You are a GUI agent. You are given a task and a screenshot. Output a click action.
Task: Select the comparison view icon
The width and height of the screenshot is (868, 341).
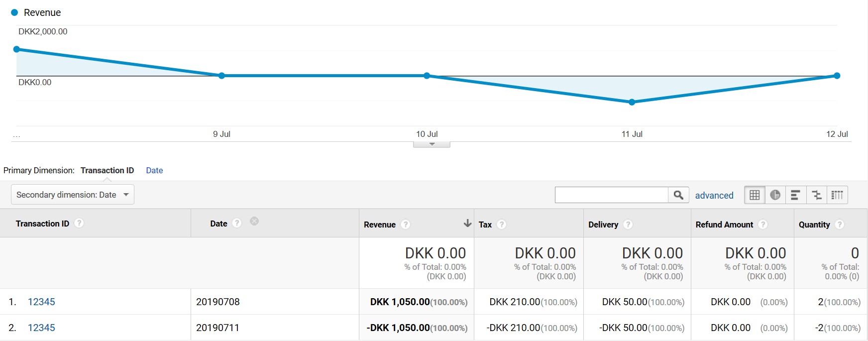(816, 195)
